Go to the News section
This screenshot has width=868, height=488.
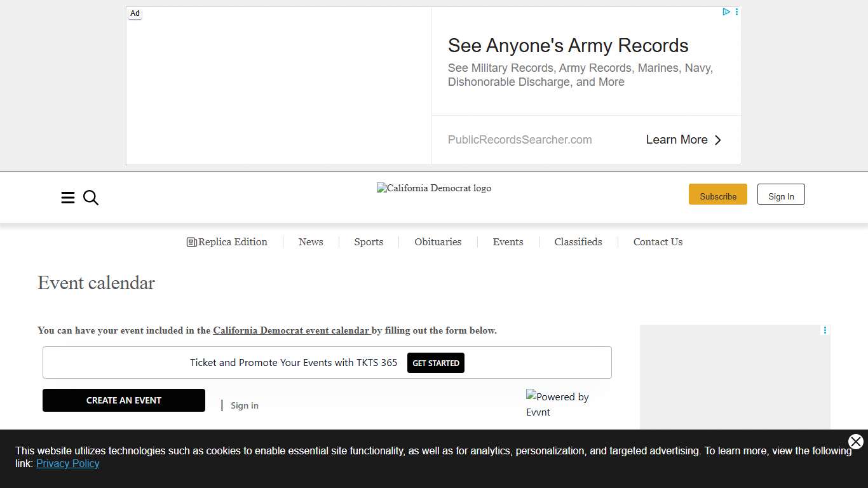click(311, 242)
